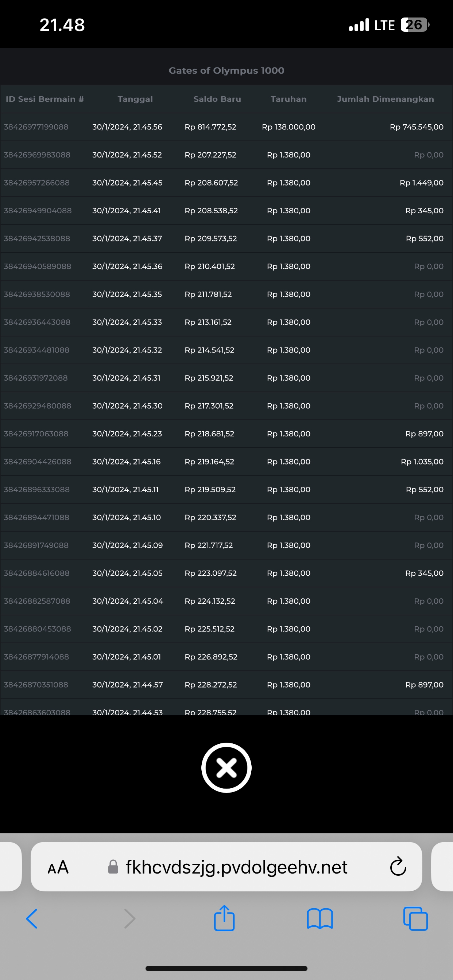
Task: Open session ID 38426917063088
Action: (x=36, y=434)
